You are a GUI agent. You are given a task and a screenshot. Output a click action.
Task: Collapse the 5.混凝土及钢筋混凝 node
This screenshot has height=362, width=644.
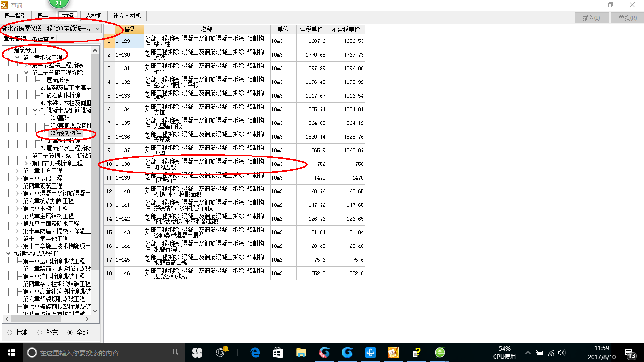point(35,110)
